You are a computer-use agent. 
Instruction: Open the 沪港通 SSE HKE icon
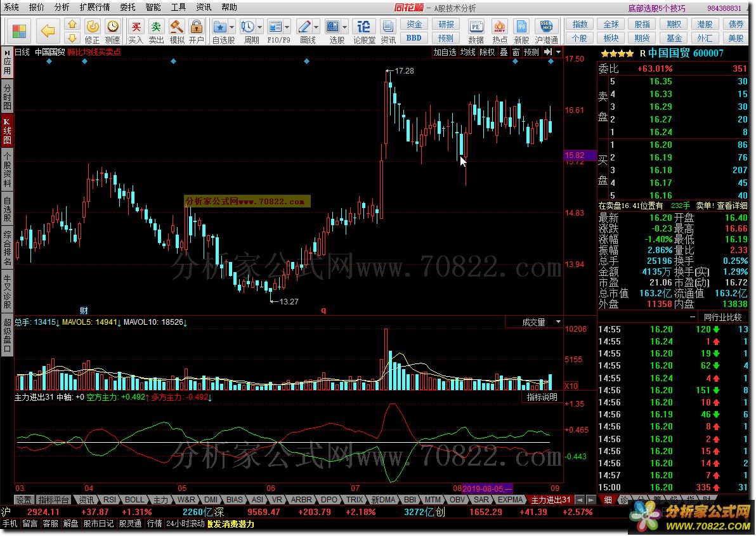[546, 32]
